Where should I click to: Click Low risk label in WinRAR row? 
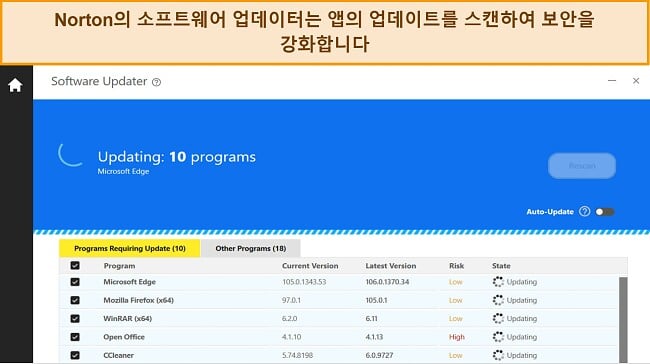(456, 318)
